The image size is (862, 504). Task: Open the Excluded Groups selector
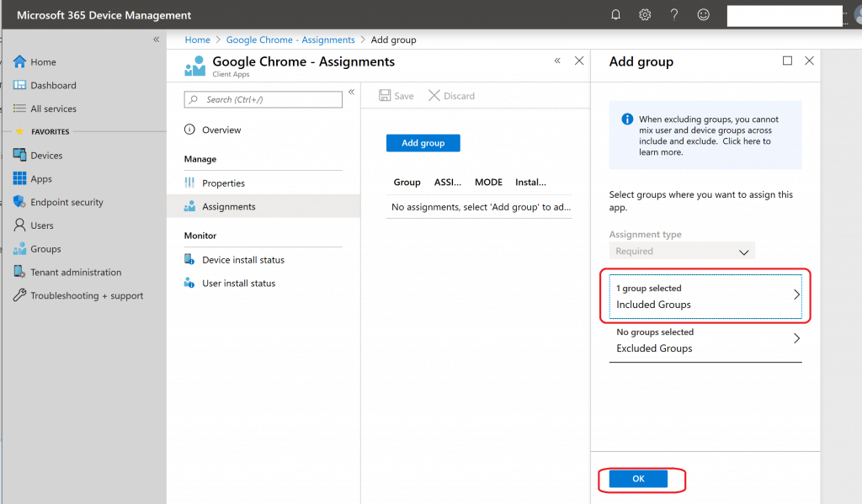pyautogui.click(x=705, y=340)
